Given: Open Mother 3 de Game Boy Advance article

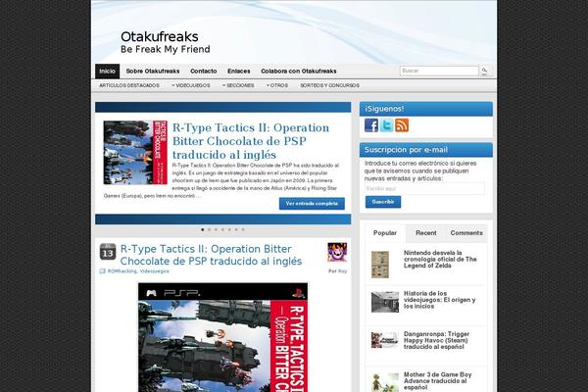Looking at the screenshot, I should click(438, 381).
